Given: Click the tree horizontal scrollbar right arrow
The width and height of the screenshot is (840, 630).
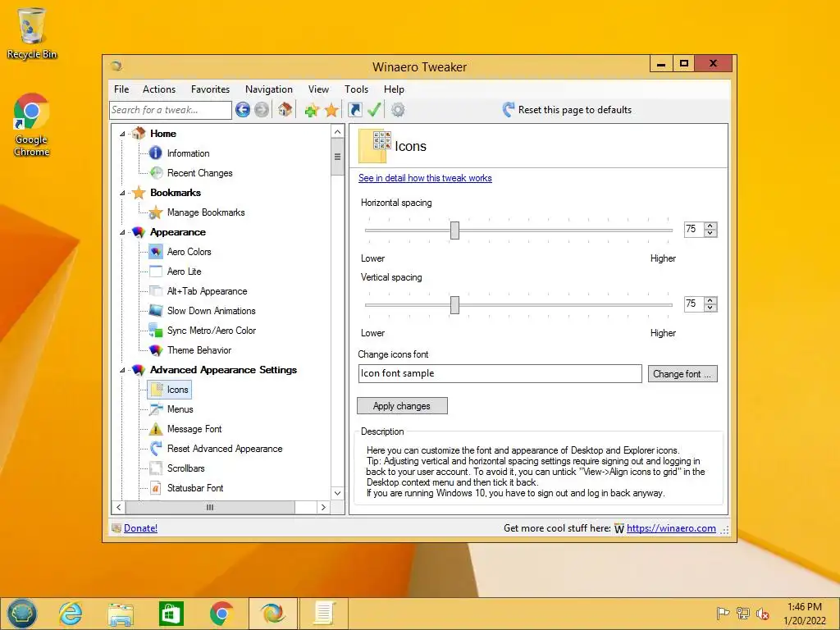Looking at the screenshot, I should pos(323,507).
